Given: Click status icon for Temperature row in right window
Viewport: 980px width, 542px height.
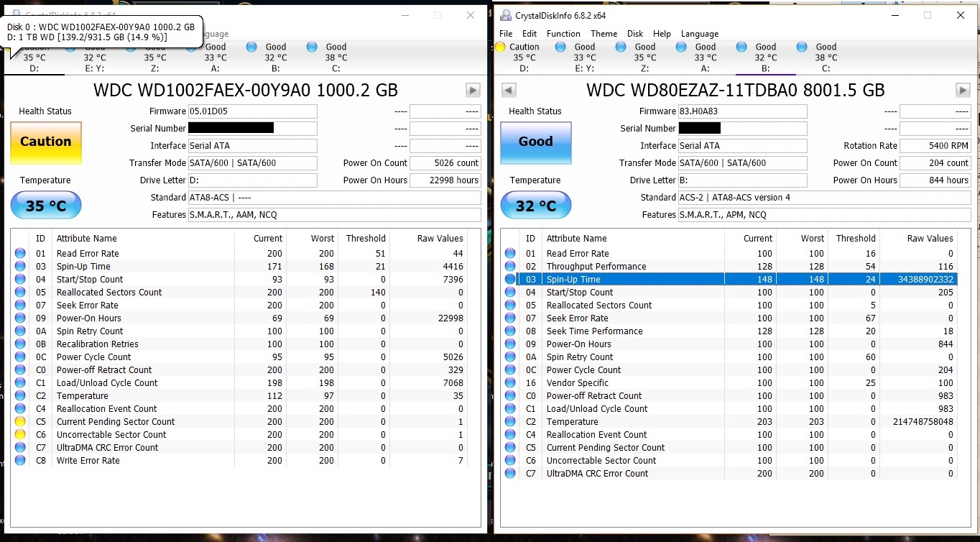Looking at the screenshot, I should [510, 422].
